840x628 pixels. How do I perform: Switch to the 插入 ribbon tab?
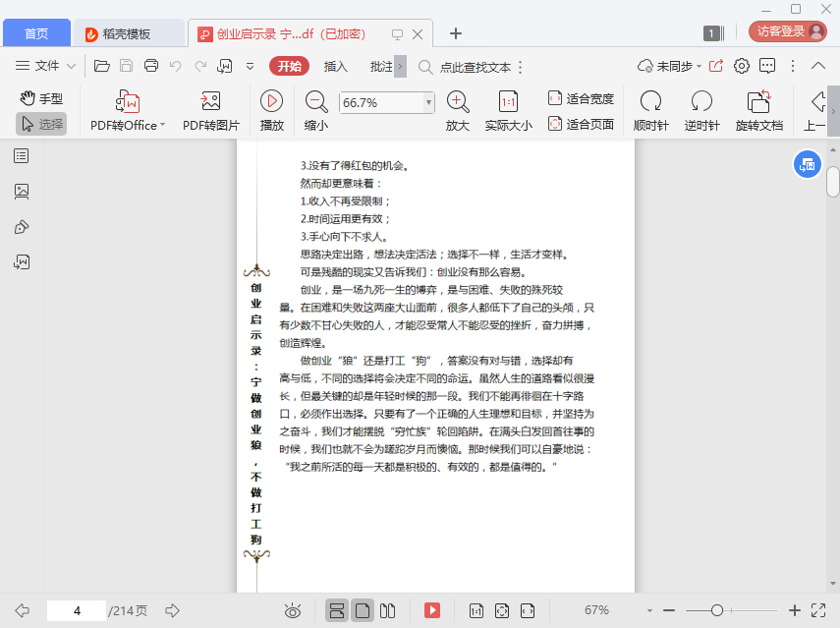click(x=336, y=66)
